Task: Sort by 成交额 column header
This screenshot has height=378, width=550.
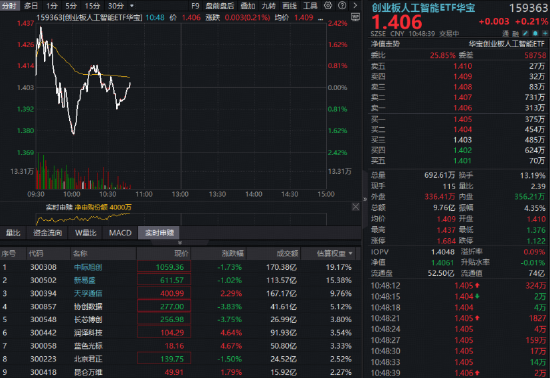Action: tap(287, 253)
